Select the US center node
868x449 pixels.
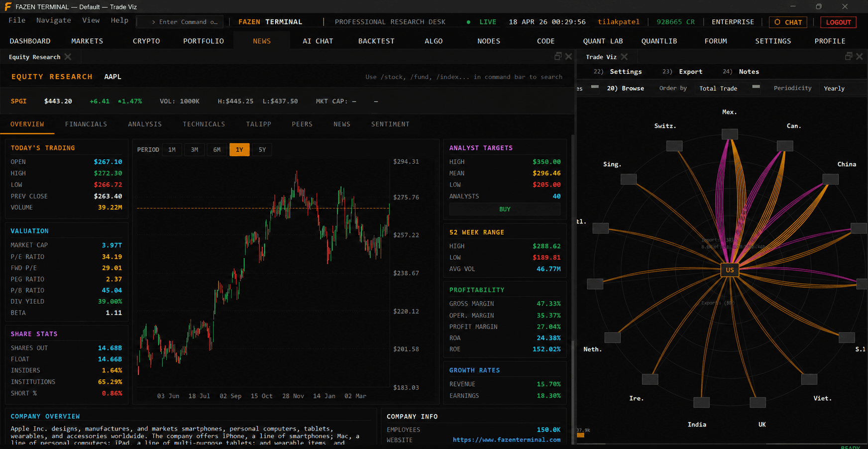[x=730, y=270]
